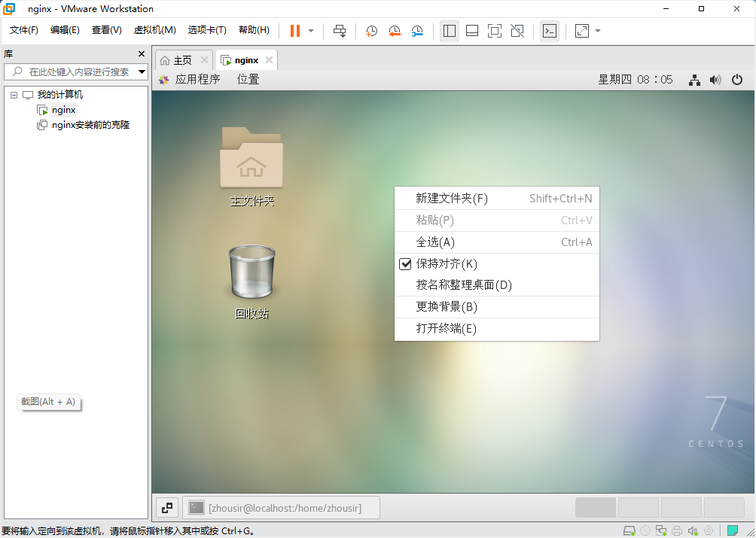The height and width of the screenshot is (538, 756).
Task: Click the virtual hard disk status icon
Action: [629, 530]
